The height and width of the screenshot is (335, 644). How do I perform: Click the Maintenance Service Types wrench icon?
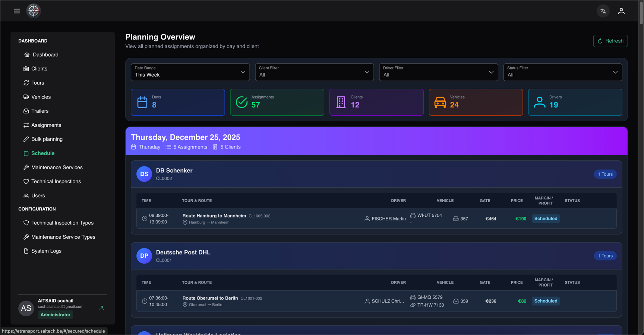26,237
